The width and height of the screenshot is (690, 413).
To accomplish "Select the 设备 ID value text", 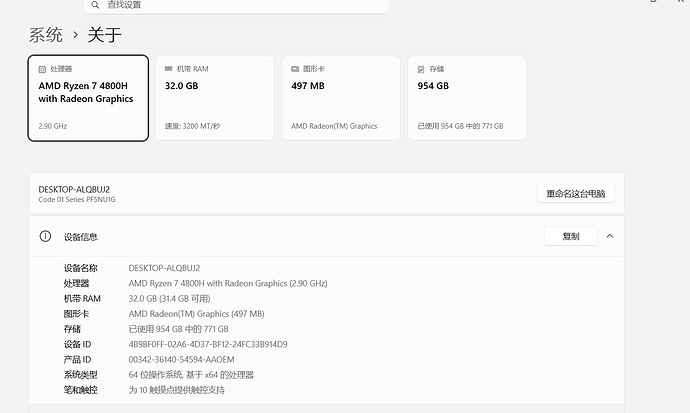I will point(208,344).
